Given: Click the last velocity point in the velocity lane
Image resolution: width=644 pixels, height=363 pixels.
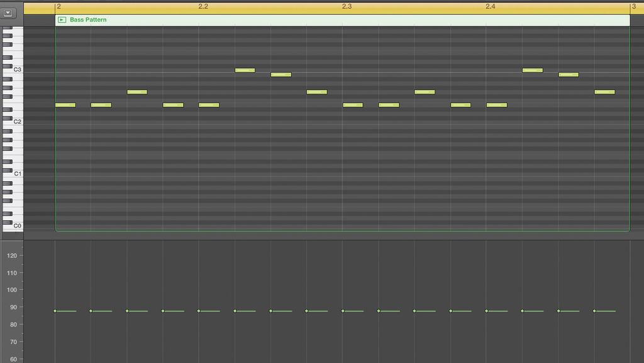Looking at the screenshot, I should [596, 310].
